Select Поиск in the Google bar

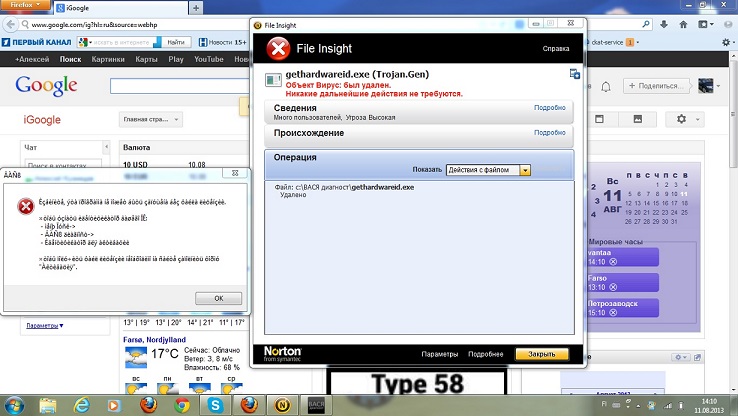pos(71,59)
